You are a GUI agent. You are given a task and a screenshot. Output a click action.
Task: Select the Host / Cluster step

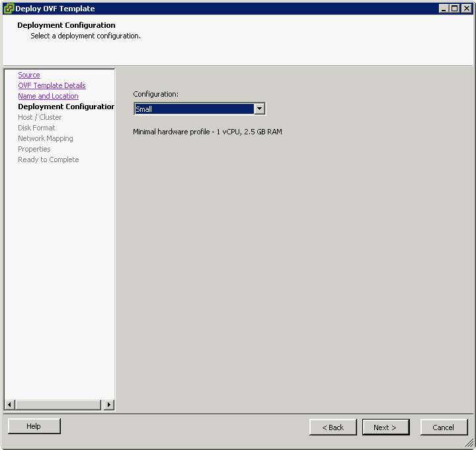tap(40, 117)
